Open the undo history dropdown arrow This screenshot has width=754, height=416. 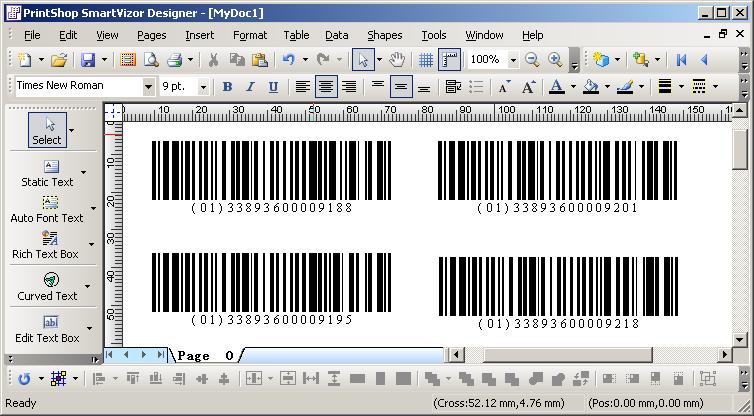click(x=305, y=60)
